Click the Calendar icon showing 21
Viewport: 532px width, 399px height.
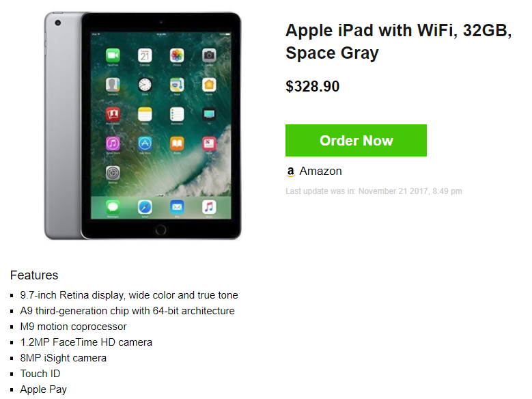click(145, 55)
